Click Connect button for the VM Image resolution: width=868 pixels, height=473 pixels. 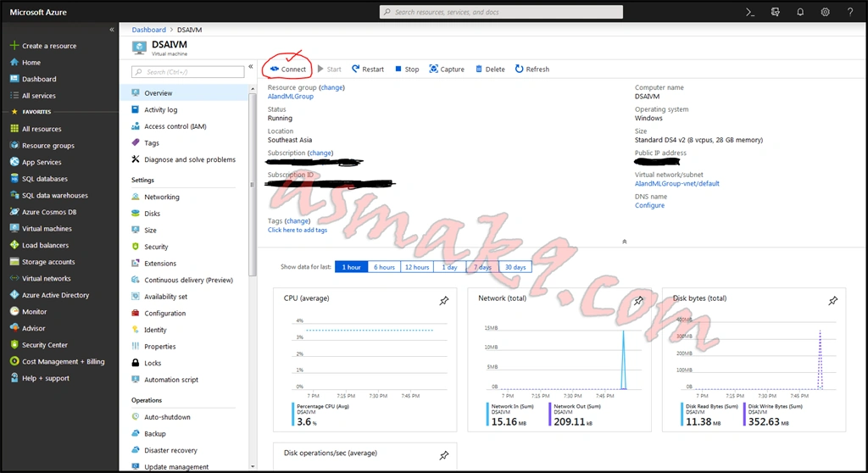pyautogui.click(x=287, y=70)
